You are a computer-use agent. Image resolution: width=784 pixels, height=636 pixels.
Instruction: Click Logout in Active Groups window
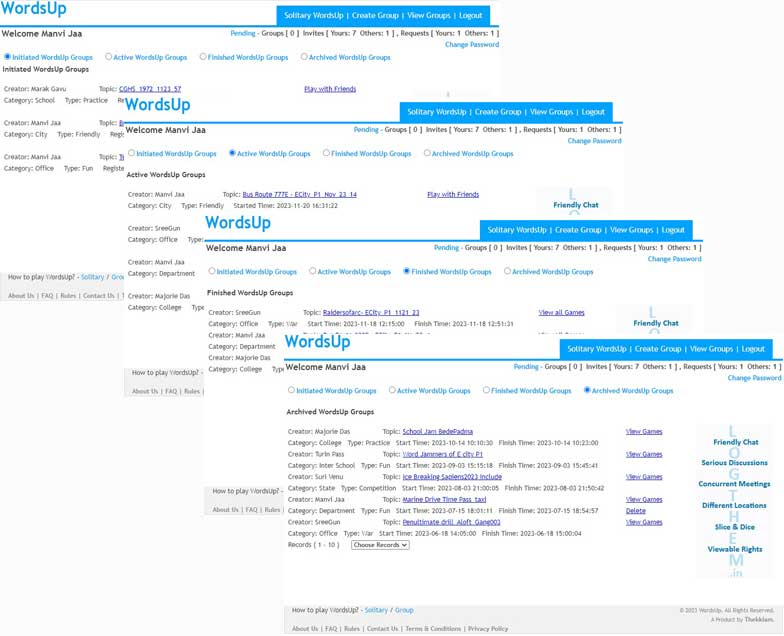(593, 112)
